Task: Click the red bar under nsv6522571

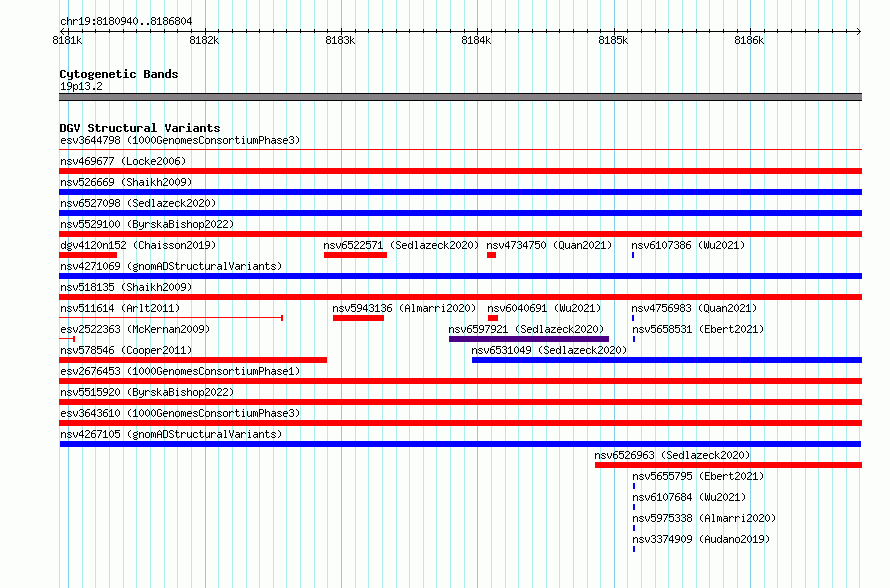Action: point(355,255)
